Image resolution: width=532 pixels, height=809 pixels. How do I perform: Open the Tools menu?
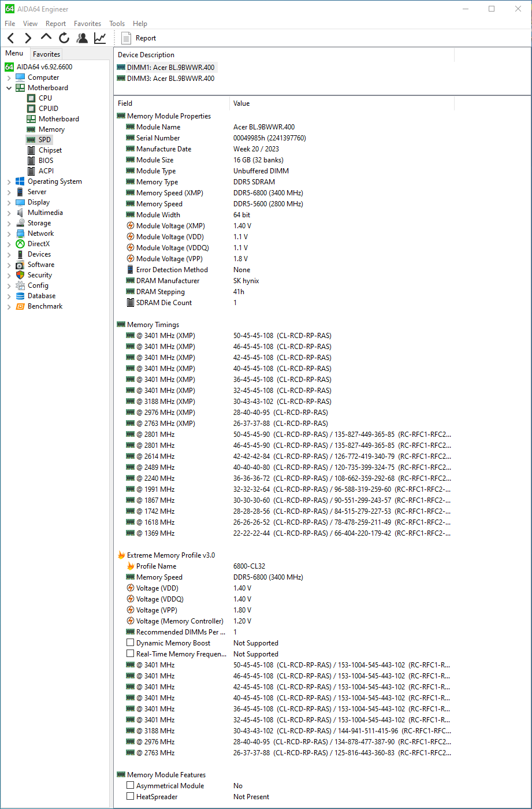pos(117,24)
